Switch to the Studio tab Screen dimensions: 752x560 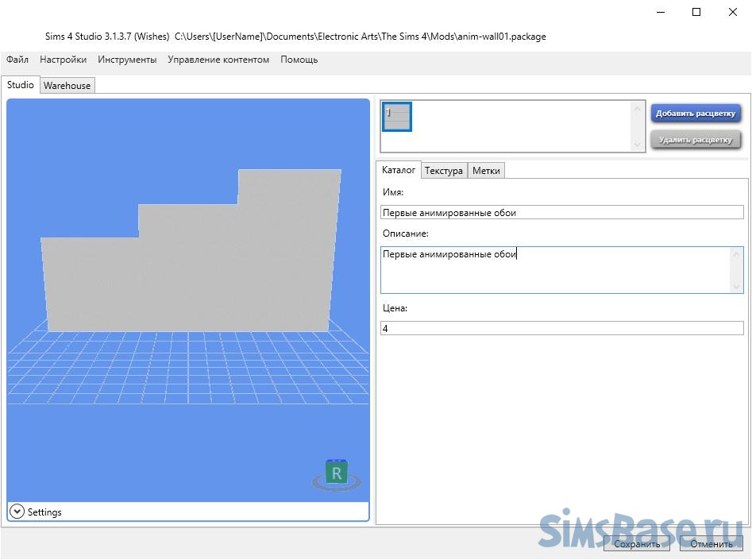click(x=21, y=85)
